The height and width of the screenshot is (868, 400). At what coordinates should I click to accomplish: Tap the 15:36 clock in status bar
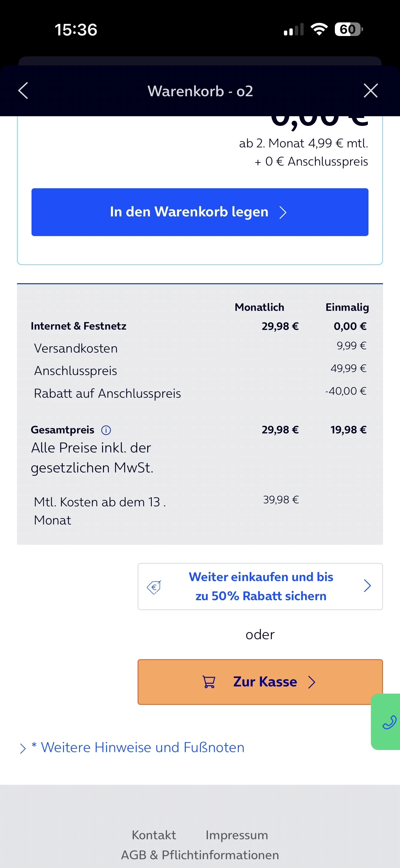76,30
